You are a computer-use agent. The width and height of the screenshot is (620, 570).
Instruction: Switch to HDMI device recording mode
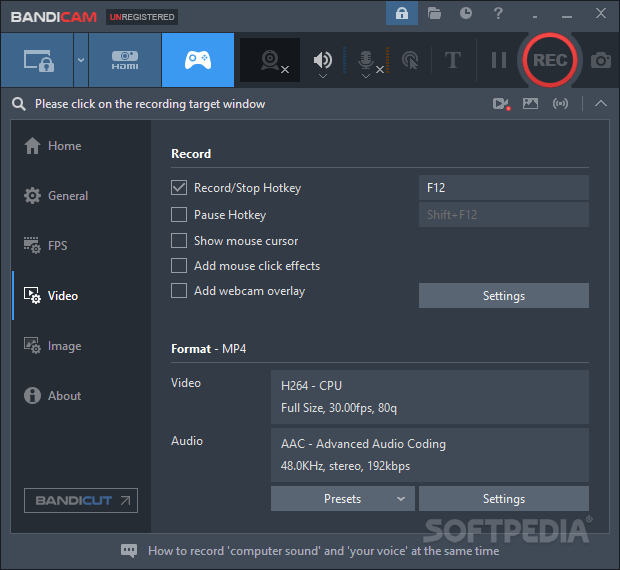click(x=125, y=60)
